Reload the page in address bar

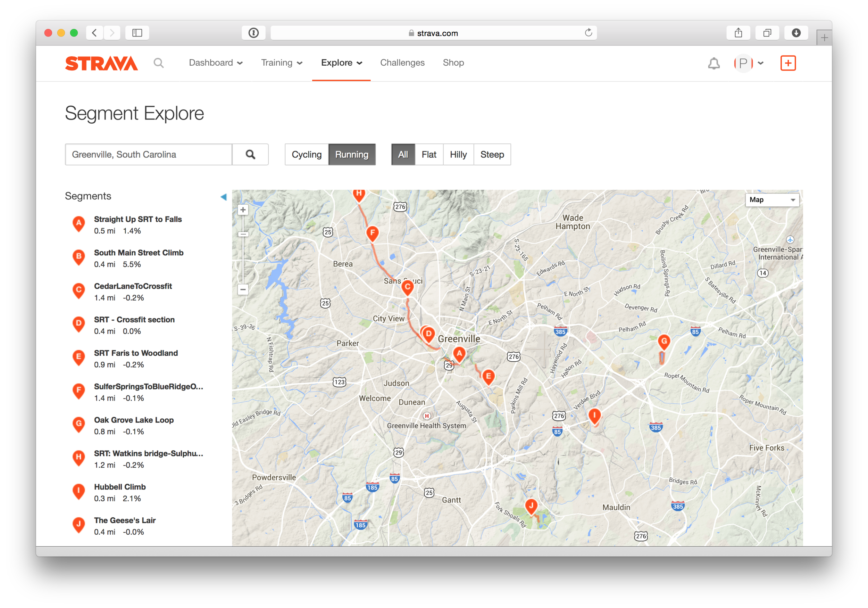click(x=588, y=33)
